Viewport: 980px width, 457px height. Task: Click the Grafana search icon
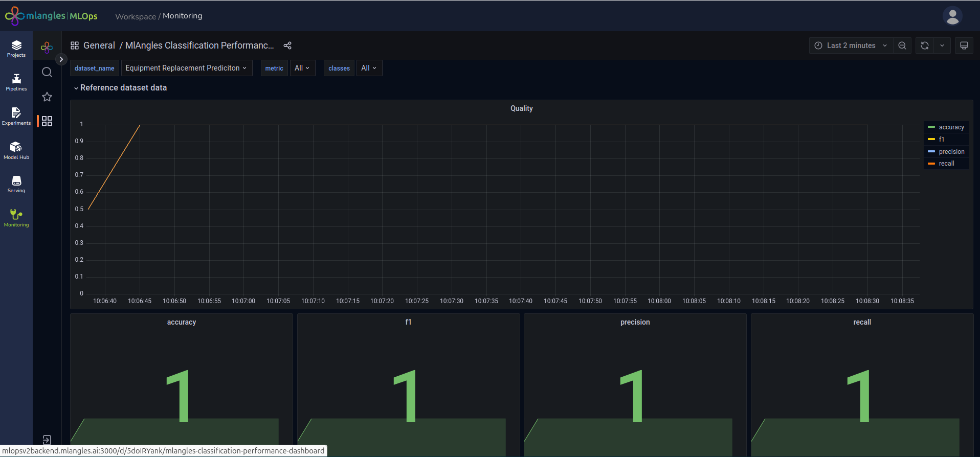[47, 72]
